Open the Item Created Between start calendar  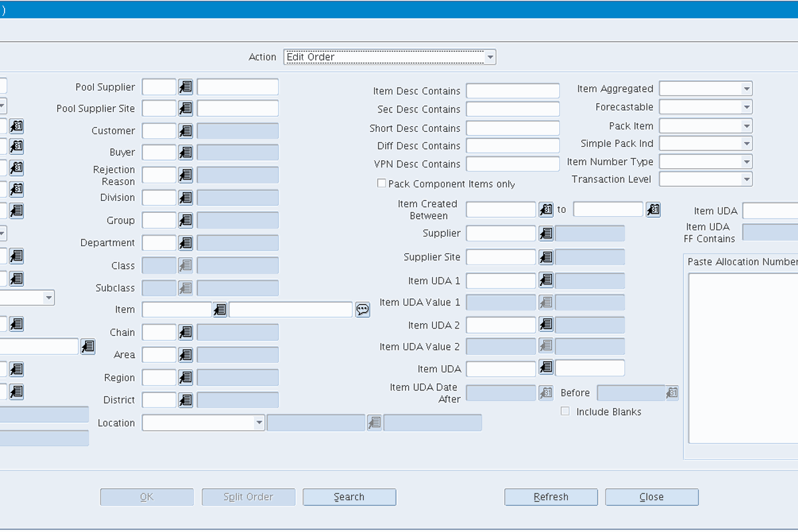pyautogui.click(x=546, y=209)
